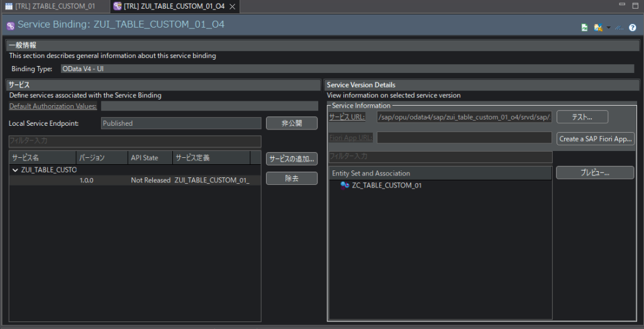Open the dropdown arrow beside folder icon
The image size is (644, 329).
tap(608, 28)
